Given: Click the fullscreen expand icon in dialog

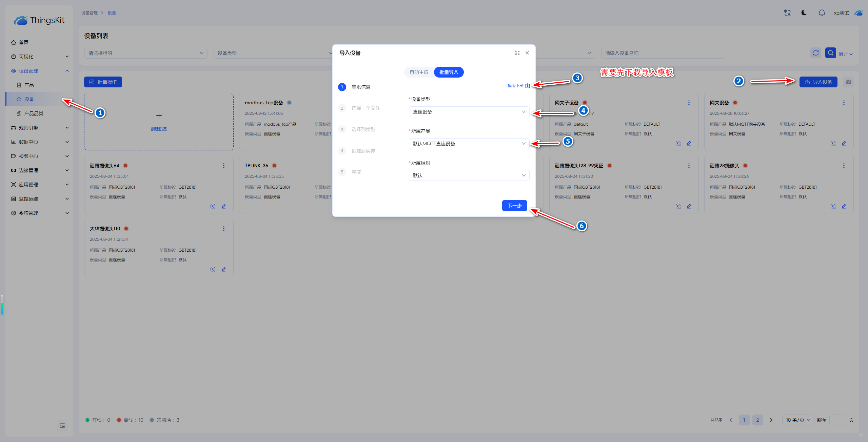Looking at the screenshot, I should (x=517, y=53).
